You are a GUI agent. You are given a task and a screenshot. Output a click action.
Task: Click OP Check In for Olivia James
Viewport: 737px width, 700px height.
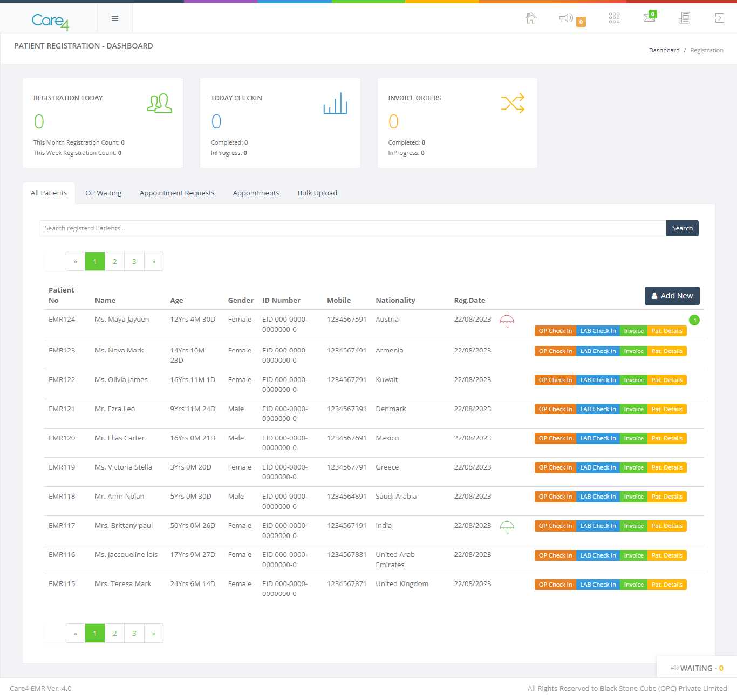tap(555, 380)
